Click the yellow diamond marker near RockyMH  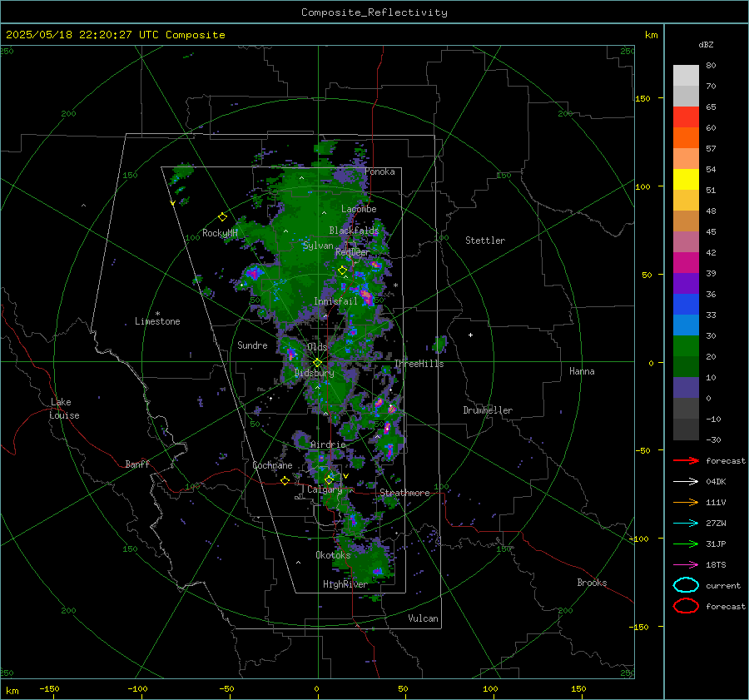(222, 217)
